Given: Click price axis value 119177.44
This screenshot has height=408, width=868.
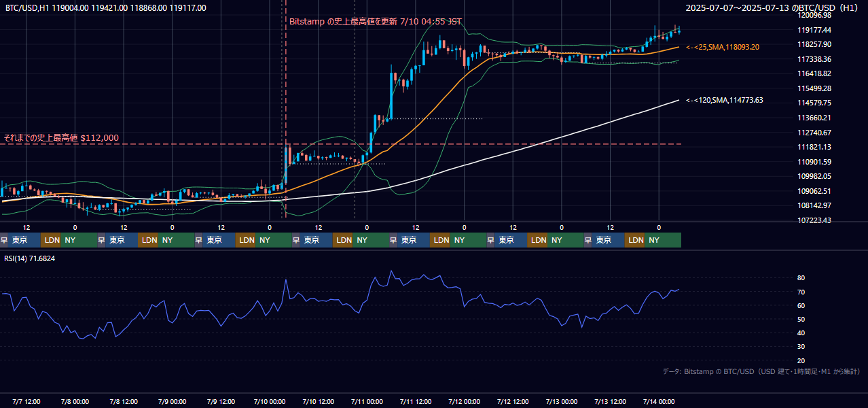Looking at the screenshot, I should tap(814, 30).
